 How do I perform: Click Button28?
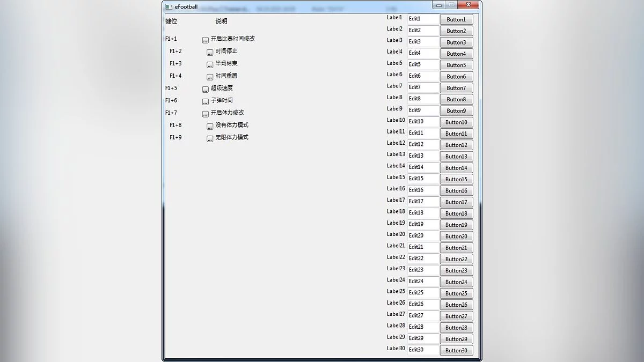[457, 328]
